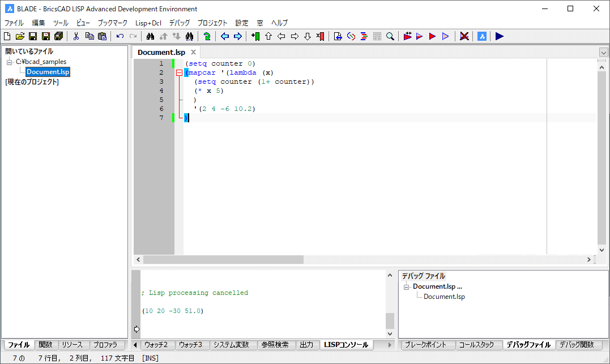Viewport: 610px width, 364px height.
Task: Open the ファイル menu
Action: (x=14, y=23)
